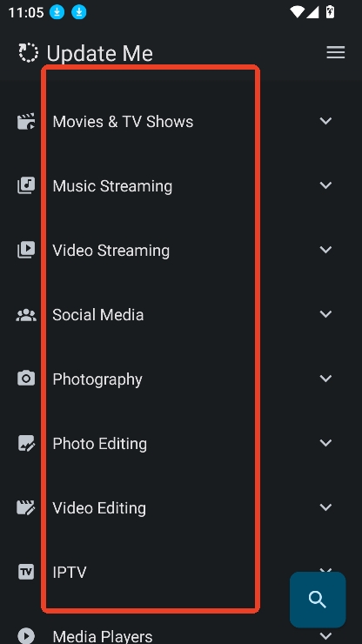Click the Photo Editing image-pencil icon
Screen dimensions: 362x644
pos(26,443)
